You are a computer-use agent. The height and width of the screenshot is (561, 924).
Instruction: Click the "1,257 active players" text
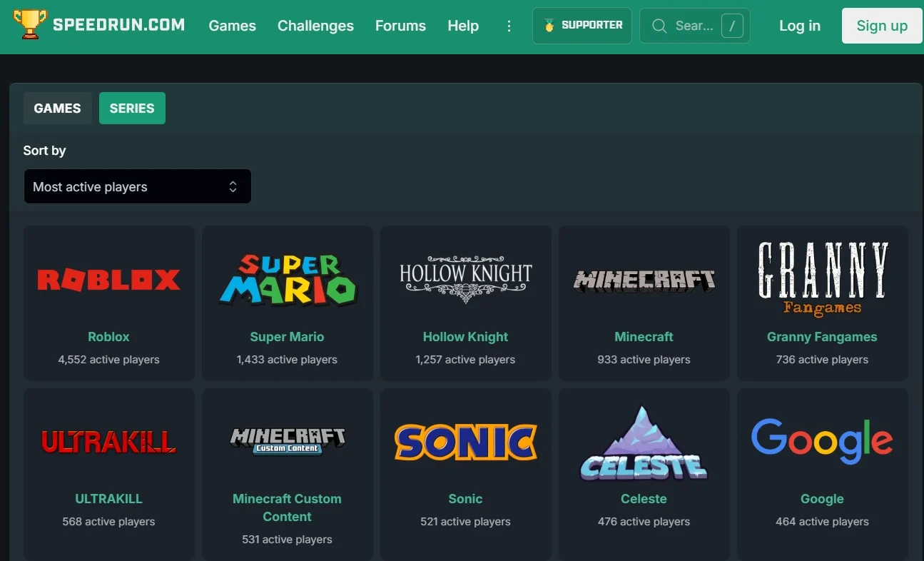465,360
